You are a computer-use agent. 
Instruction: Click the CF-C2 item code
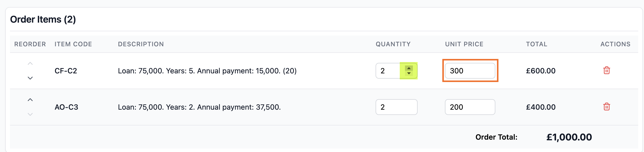(66, 71)
